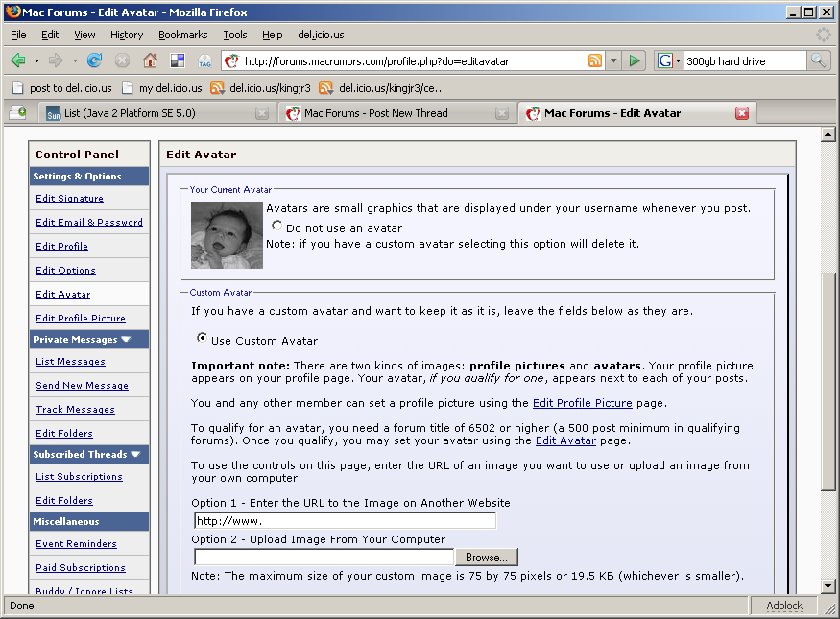Switch to the List (Java 2 Platform SE 5.0) tab
The width and height of the screenshot is (840, 619).
156,113
